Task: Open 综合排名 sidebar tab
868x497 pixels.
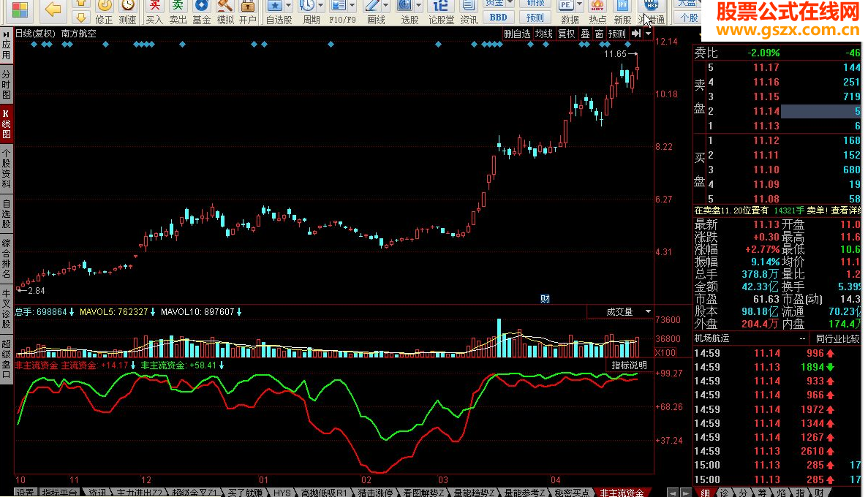Action: click(6, 259)
